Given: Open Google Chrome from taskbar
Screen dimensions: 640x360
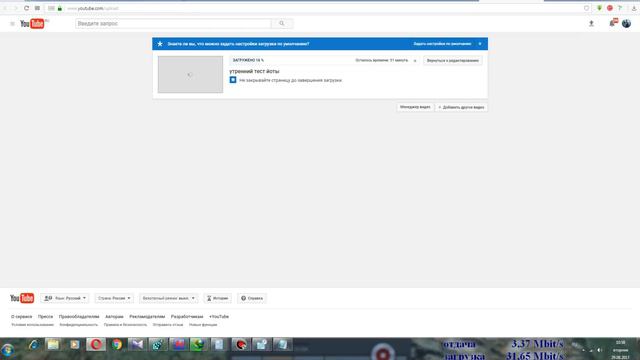Looking at the screenshot, I should pyautogui.click(x=117, y=345).
